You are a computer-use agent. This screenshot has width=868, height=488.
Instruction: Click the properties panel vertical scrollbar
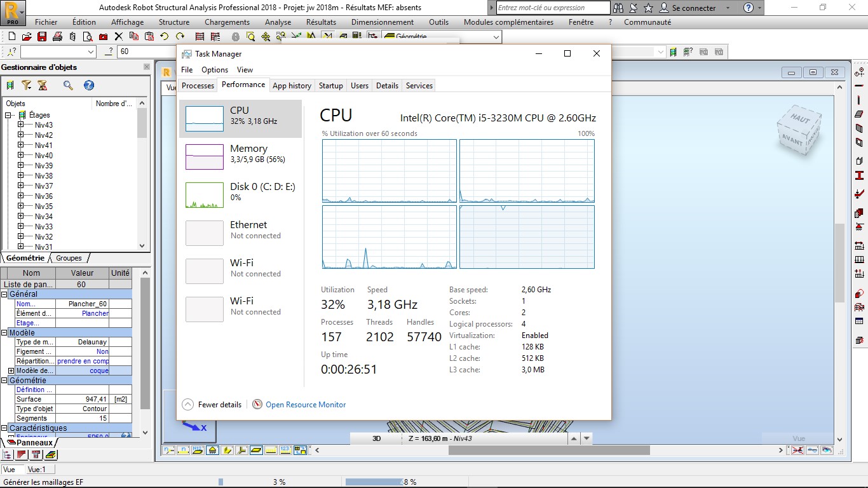145,343
